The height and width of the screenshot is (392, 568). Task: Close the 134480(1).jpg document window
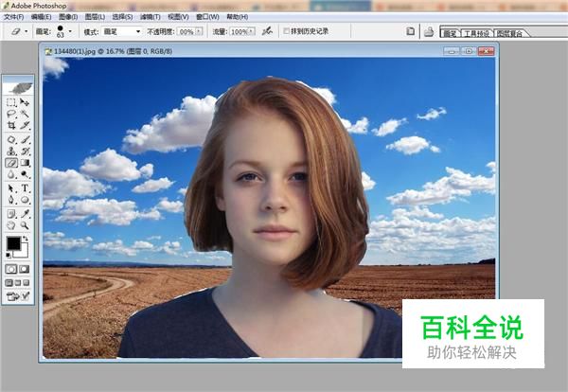(x=486, y=51)
